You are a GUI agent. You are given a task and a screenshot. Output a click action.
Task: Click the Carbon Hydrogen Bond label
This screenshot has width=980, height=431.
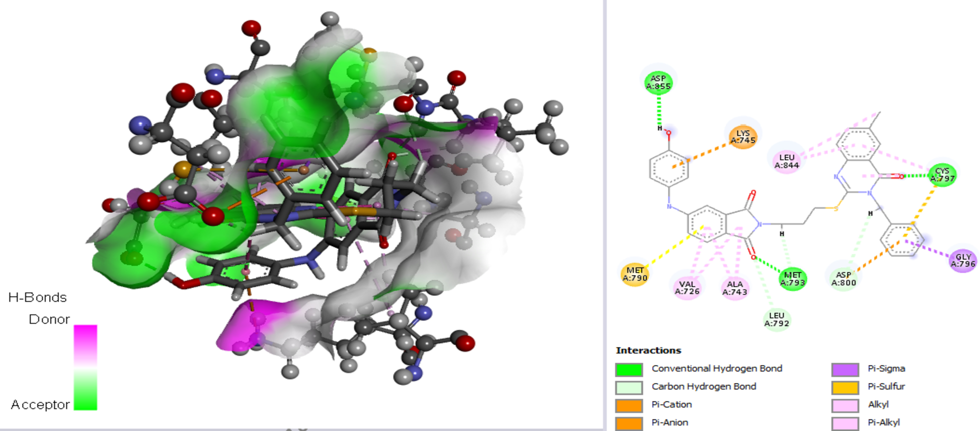pos(704,386)
